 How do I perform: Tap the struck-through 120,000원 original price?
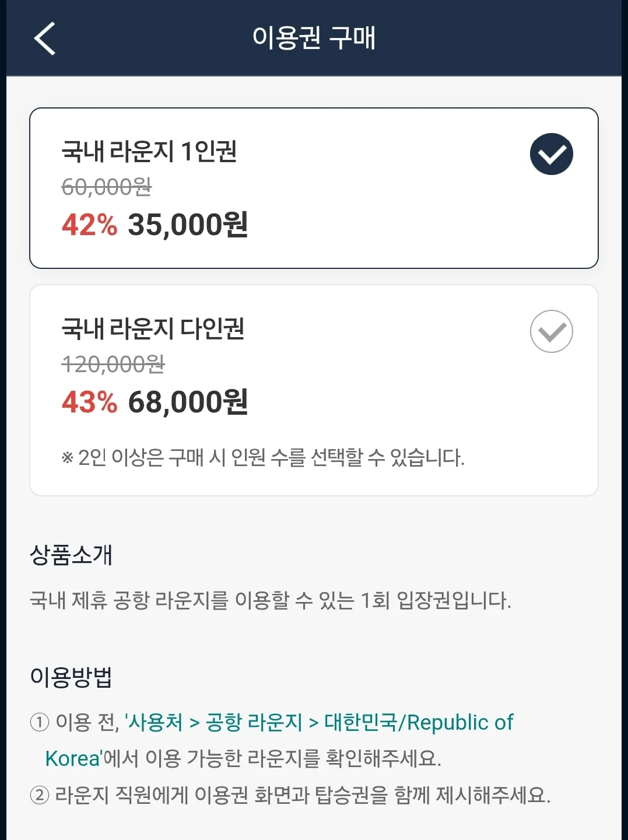click(x=113, y=365)
